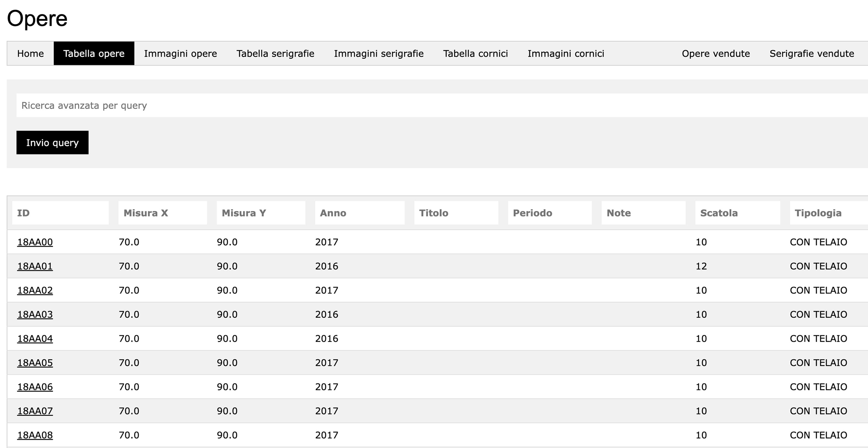The image size is (868, 448).
Task: Select Scatola 10 in row 18AA02
Action: 701,290
